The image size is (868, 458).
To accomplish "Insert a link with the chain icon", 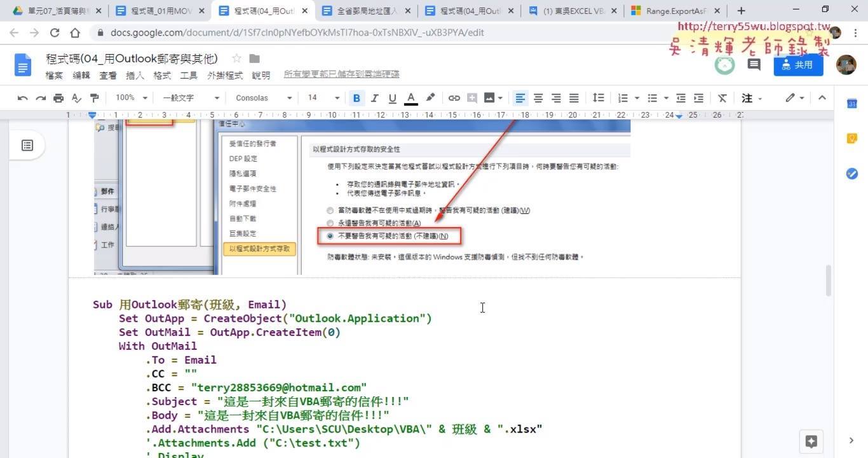I will [x=454, y=98].
